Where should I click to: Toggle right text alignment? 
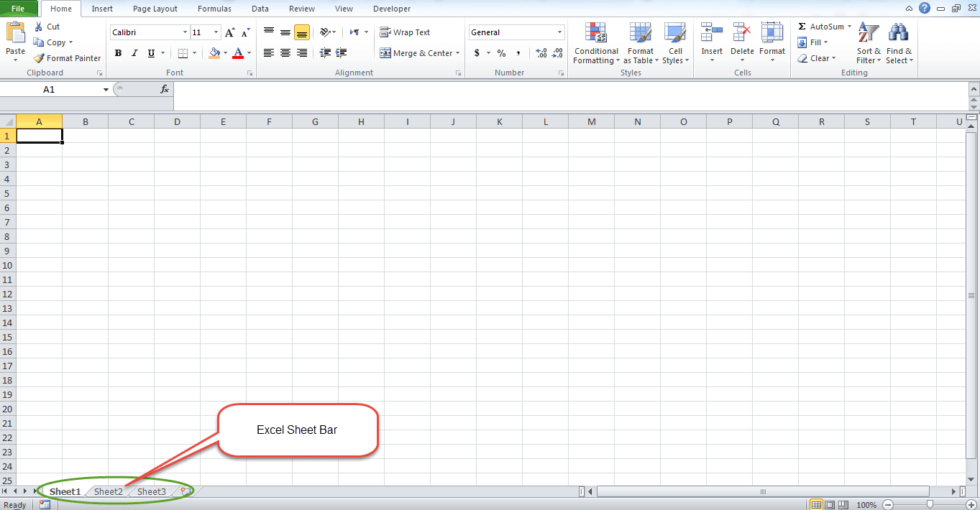pos(302,53)
